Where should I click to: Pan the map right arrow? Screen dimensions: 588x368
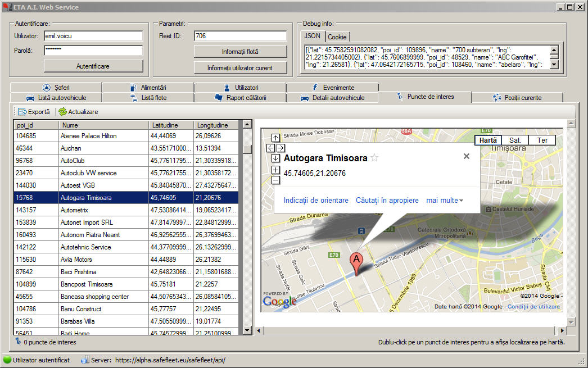281,148
